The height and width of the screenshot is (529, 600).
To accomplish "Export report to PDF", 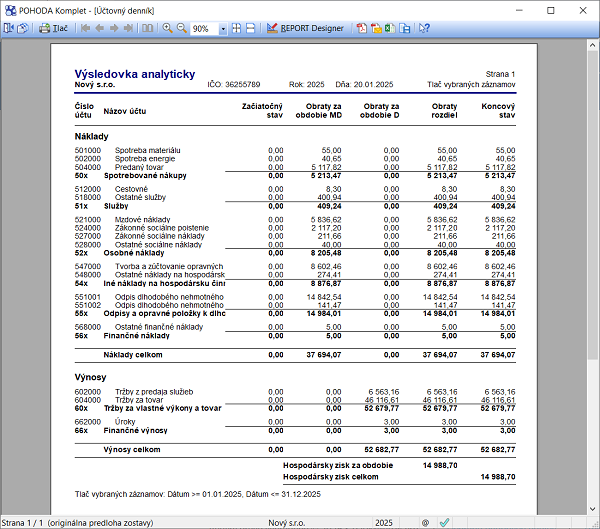I will 361,28.
